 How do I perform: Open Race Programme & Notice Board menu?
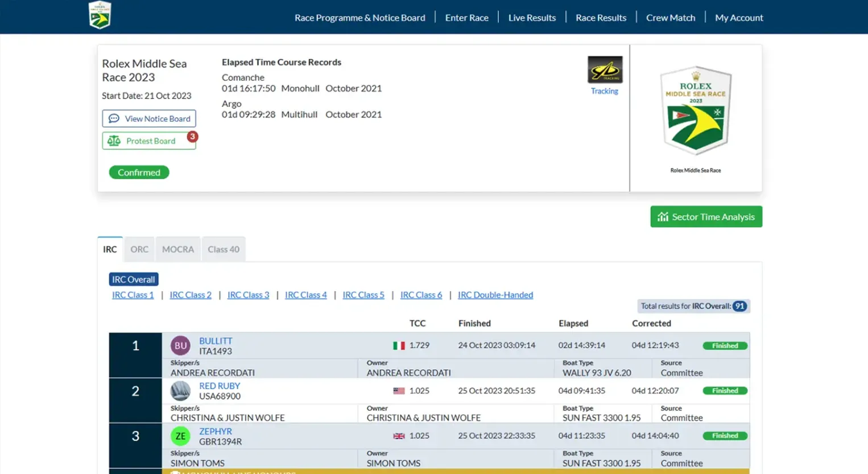360,18
